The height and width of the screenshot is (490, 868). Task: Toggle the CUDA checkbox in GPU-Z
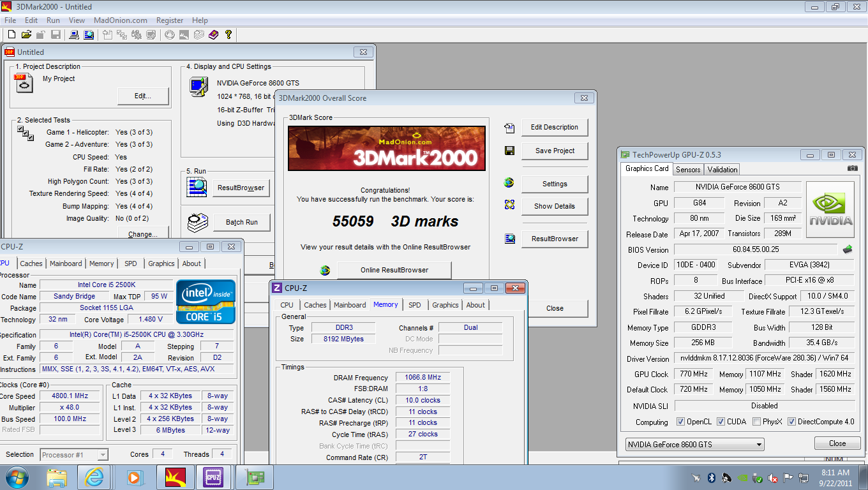coord(721,422)
